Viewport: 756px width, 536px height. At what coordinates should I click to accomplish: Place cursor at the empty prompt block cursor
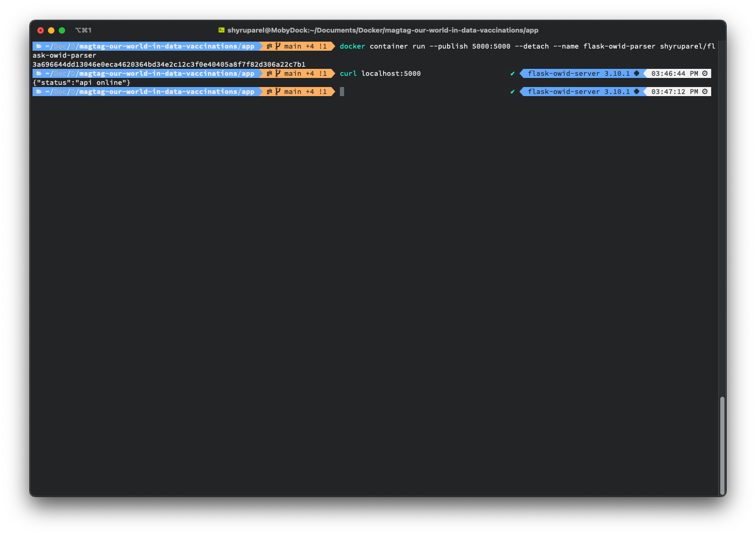(342, 92)
